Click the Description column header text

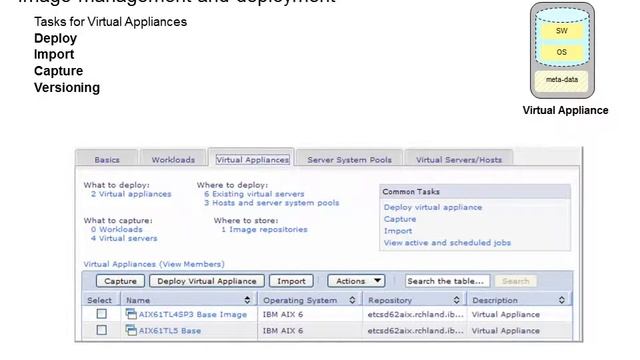pyautogui.click(x=495, y=300)
